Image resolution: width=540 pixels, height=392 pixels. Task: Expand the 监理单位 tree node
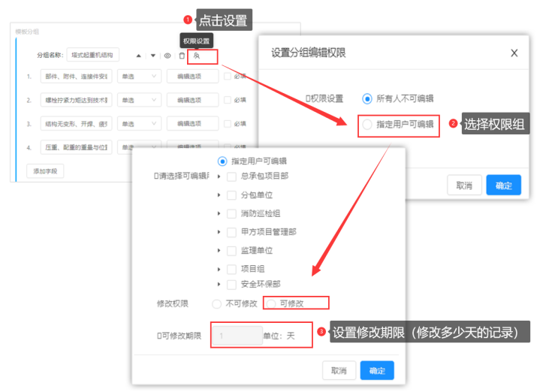[x=219, y=250]
